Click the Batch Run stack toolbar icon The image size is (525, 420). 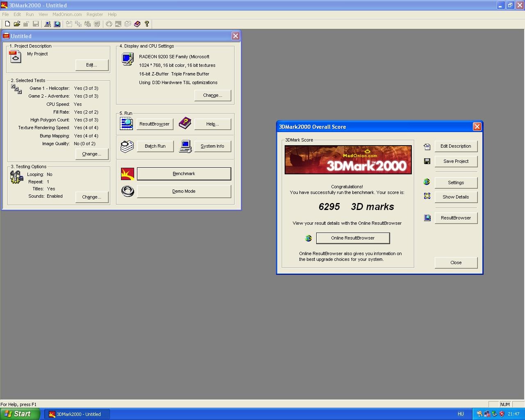pos(128,24)
